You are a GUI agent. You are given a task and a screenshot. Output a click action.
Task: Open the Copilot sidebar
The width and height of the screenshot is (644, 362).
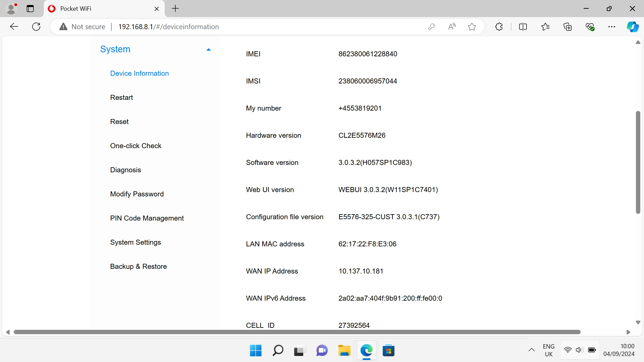(x=633, y=26)
